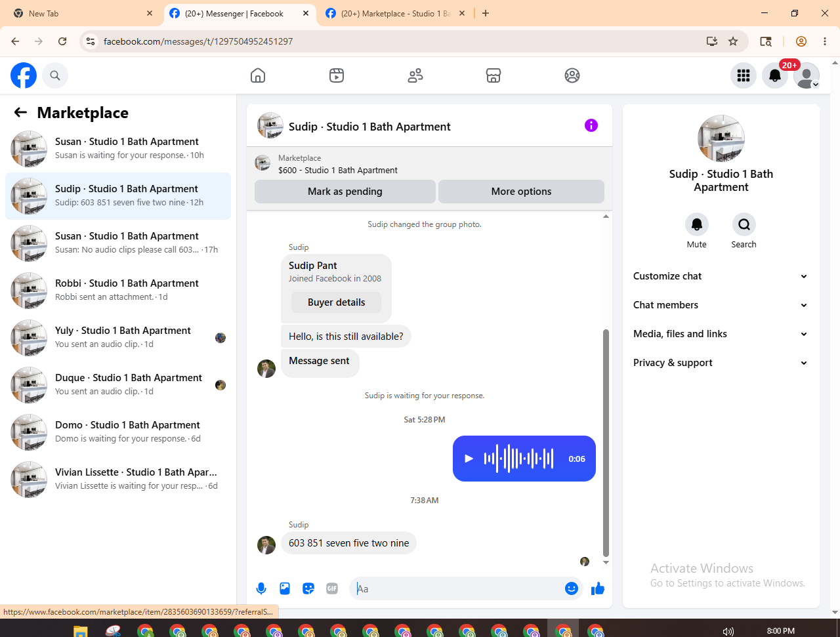Install app icon in the address bar
Viewport: 840px width, 637px height.
pos(712,41)
